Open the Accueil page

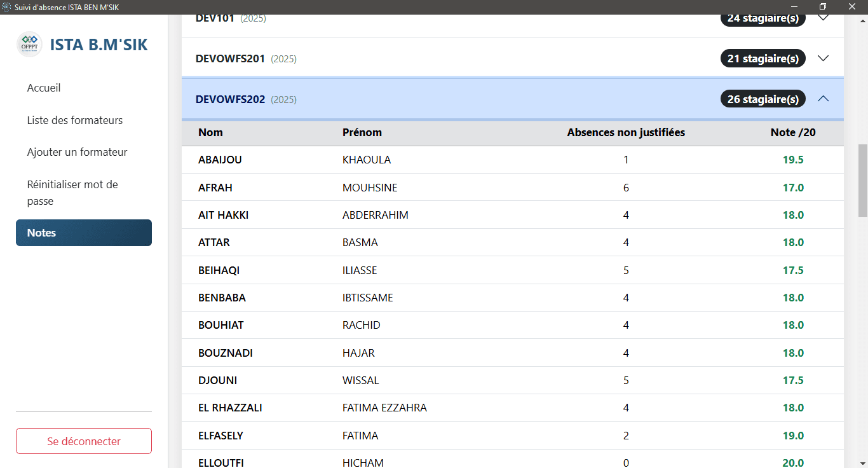click(44, 88)
